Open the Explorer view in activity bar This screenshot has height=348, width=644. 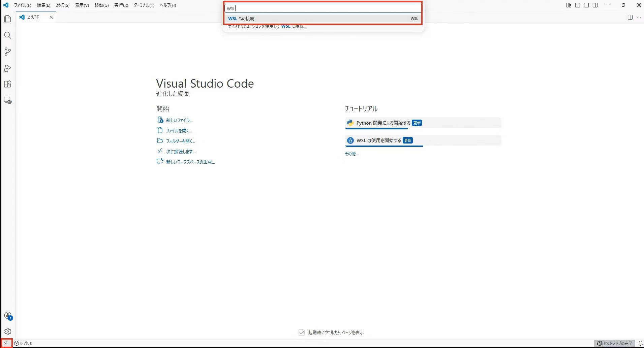(x=7, y=19)
